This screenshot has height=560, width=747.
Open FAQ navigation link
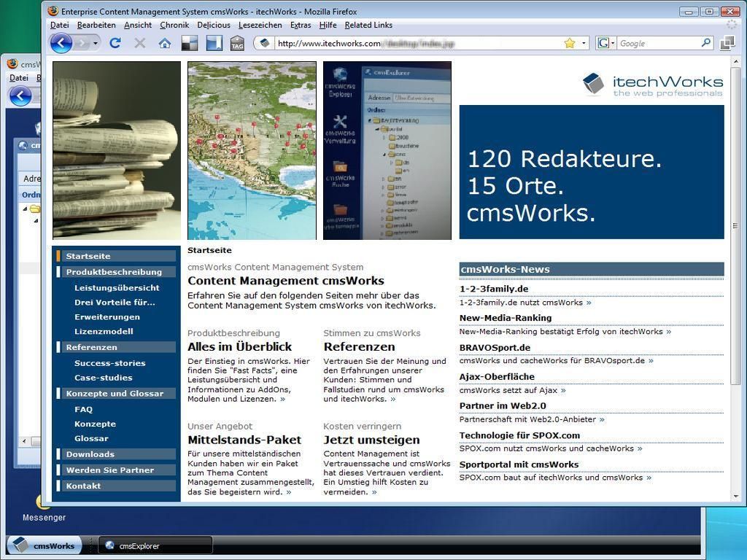coord(83,409)
